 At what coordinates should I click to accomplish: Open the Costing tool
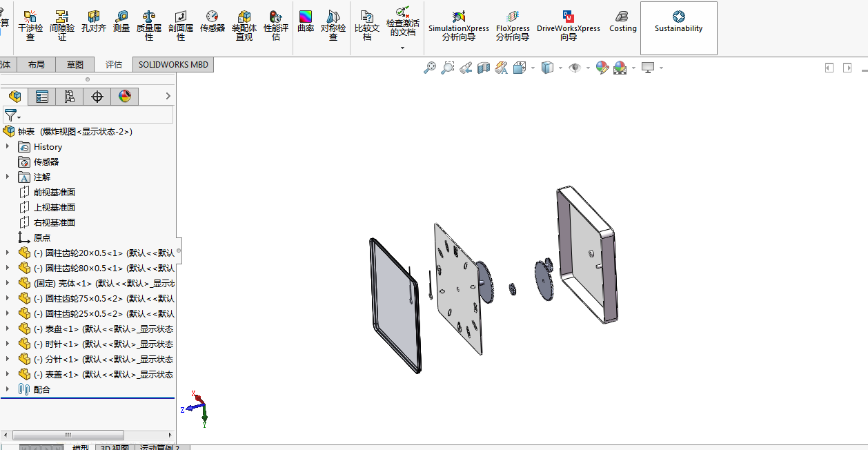click(x=622, y=22)
